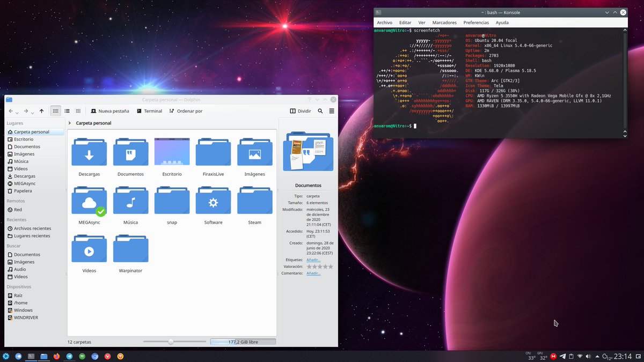Select the Documentos folder in file view
Viewport: 644px width, 362px height.
(130, 152)
